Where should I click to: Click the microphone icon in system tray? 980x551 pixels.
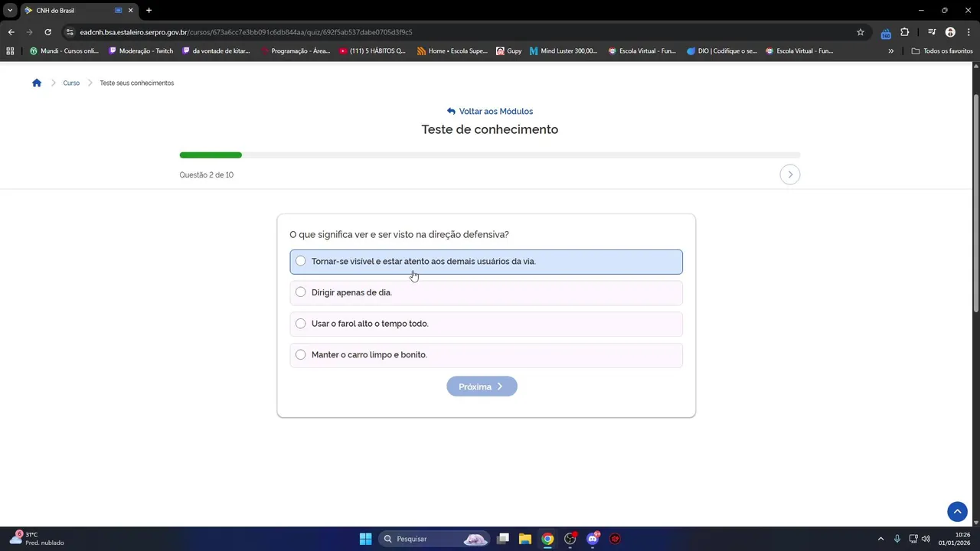click(x=897, y=539)
